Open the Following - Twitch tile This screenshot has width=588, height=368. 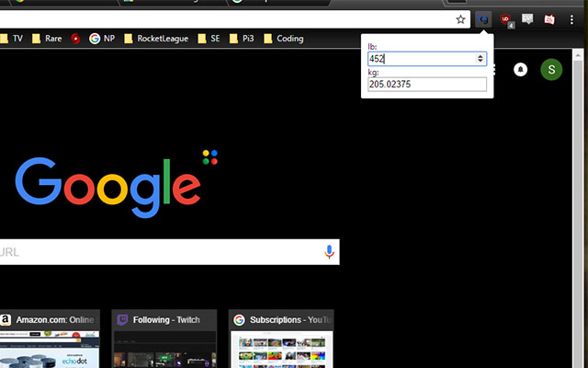[164, 339]
